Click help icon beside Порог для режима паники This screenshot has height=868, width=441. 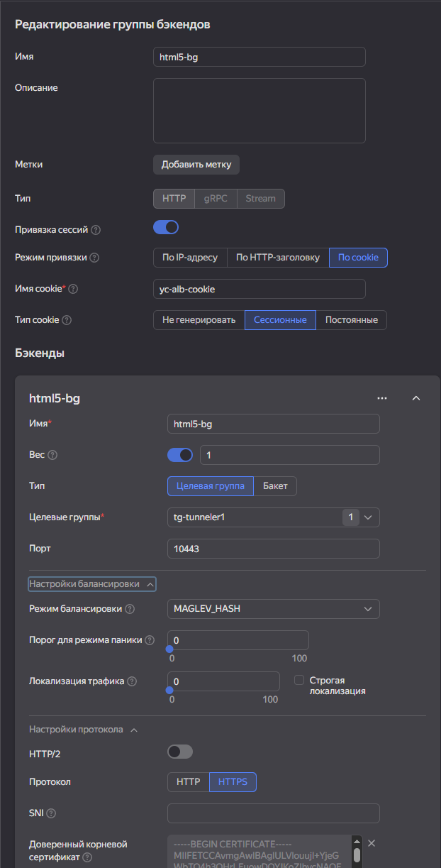[x=150, y=640]
